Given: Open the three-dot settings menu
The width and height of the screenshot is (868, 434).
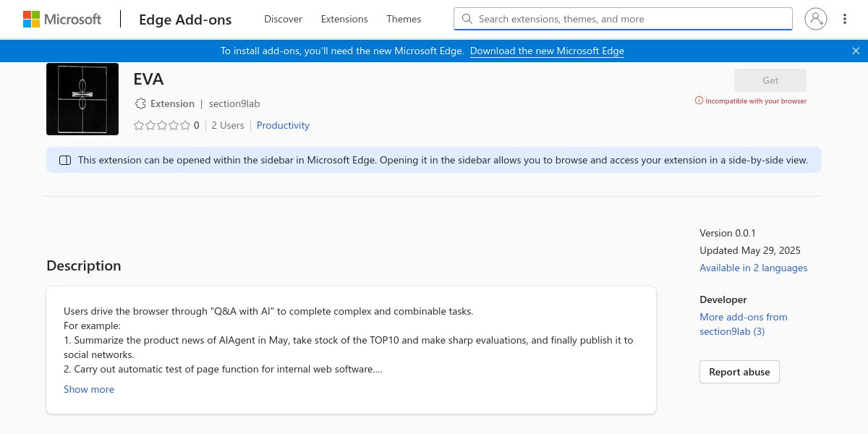Looking at the screenshot, I should tap(845, 20).
